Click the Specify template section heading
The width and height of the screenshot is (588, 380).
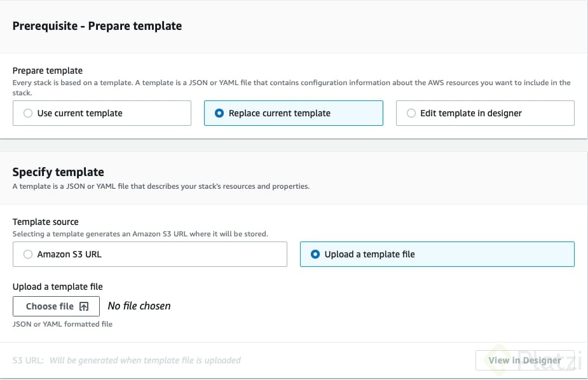click(58, 172)
